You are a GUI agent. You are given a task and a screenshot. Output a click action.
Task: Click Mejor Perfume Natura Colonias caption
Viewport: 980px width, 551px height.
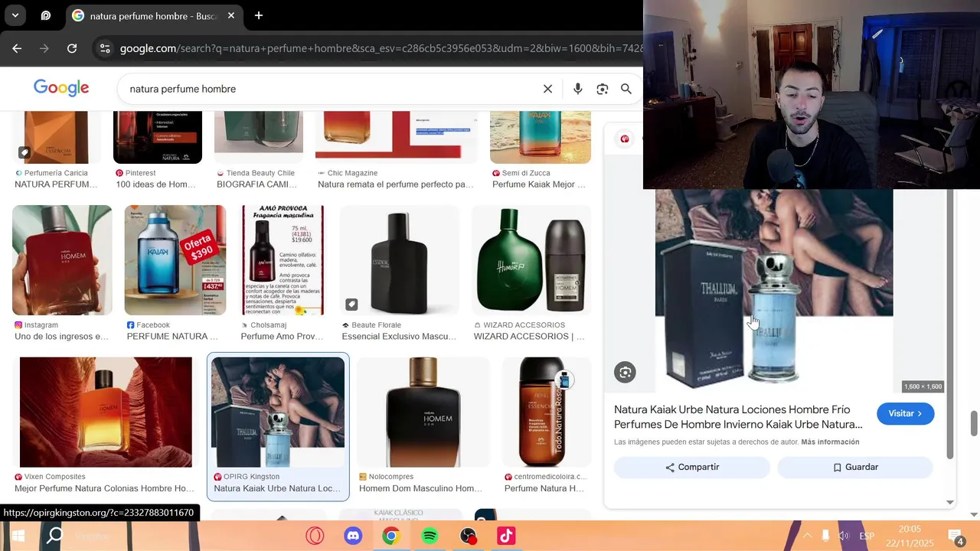[x=104, y=488]
